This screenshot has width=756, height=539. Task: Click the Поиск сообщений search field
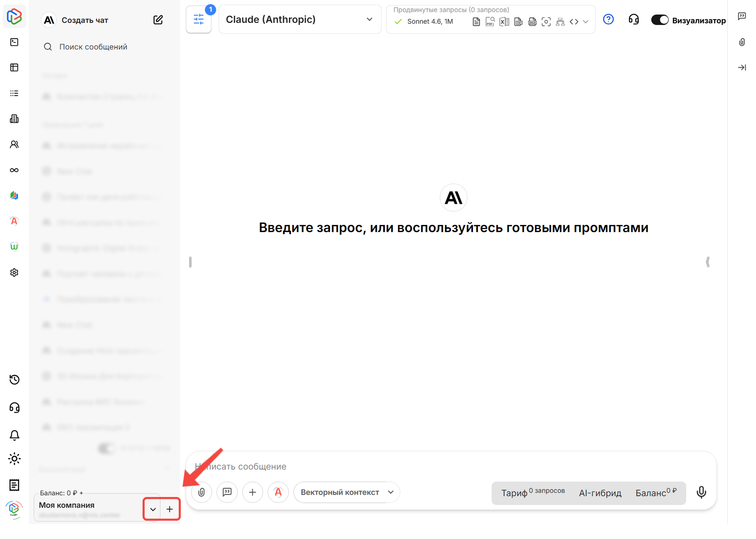(93, 47)
